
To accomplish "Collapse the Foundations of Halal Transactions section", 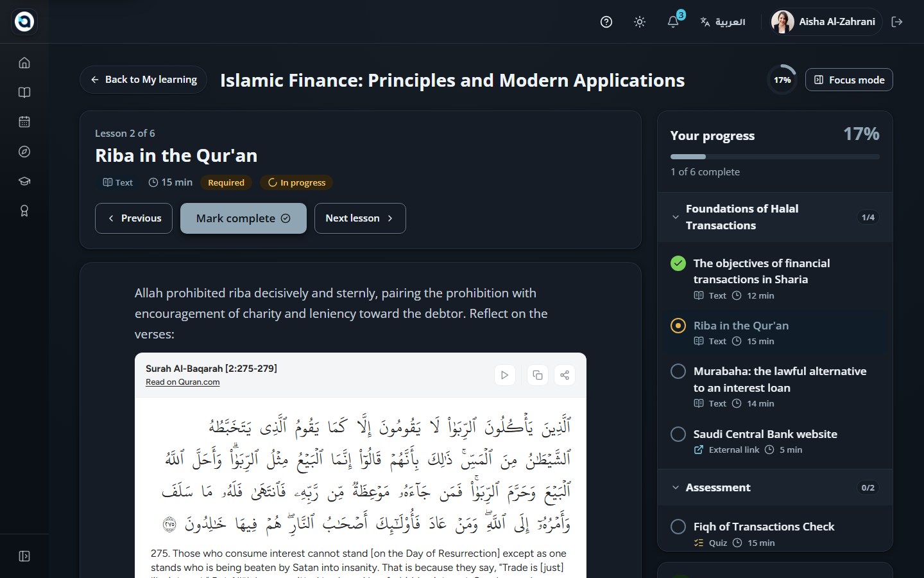I will coord(775,217).
